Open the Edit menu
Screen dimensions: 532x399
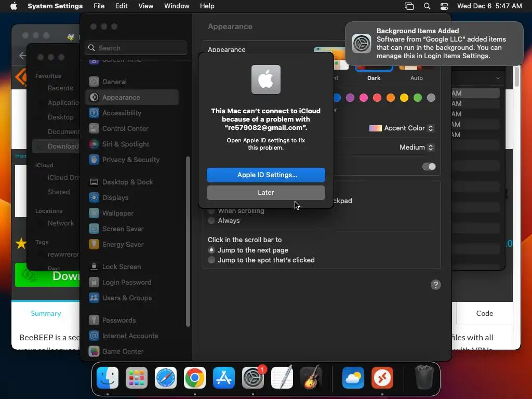[x=122, y=6]
